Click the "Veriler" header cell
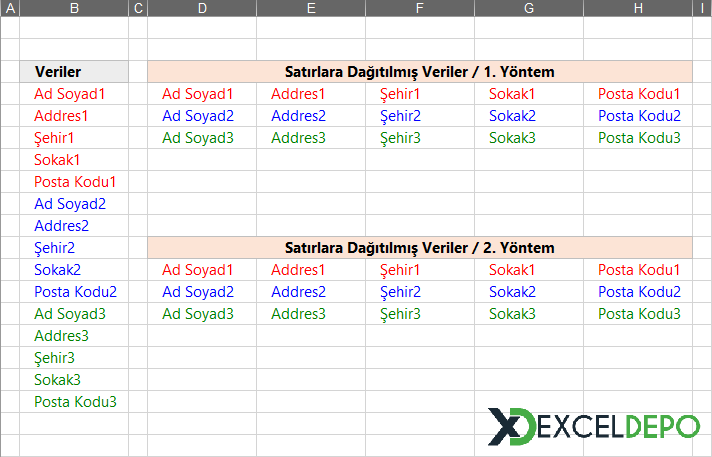 point(74,72)
